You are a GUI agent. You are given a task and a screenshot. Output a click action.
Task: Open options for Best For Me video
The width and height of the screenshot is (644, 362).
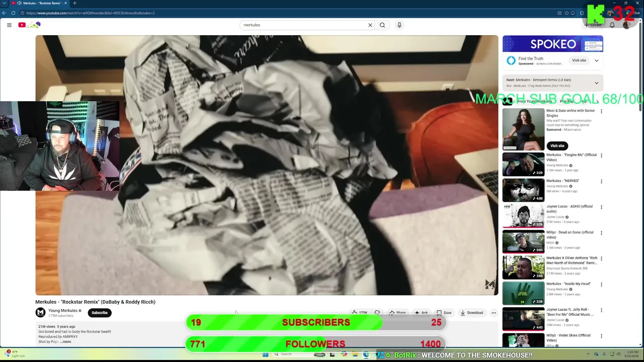pos(601,310)
